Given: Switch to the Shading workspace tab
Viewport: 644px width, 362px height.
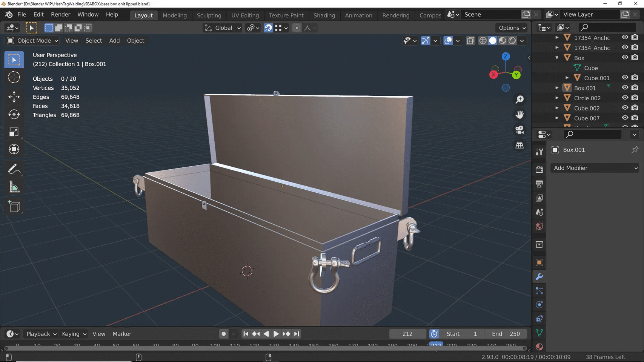Looking at the screenshot, I should click(x=324, y=15).
